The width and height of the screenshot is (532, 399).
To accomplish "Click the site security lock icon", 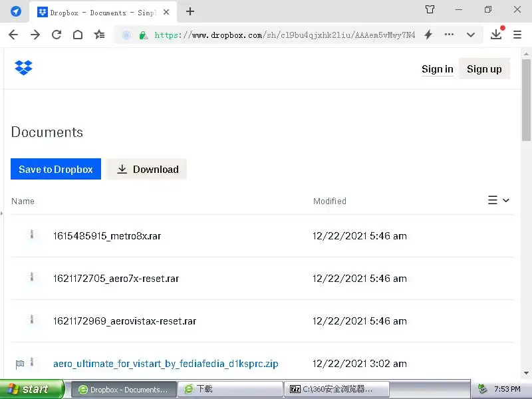I will (x=143, y=35).
